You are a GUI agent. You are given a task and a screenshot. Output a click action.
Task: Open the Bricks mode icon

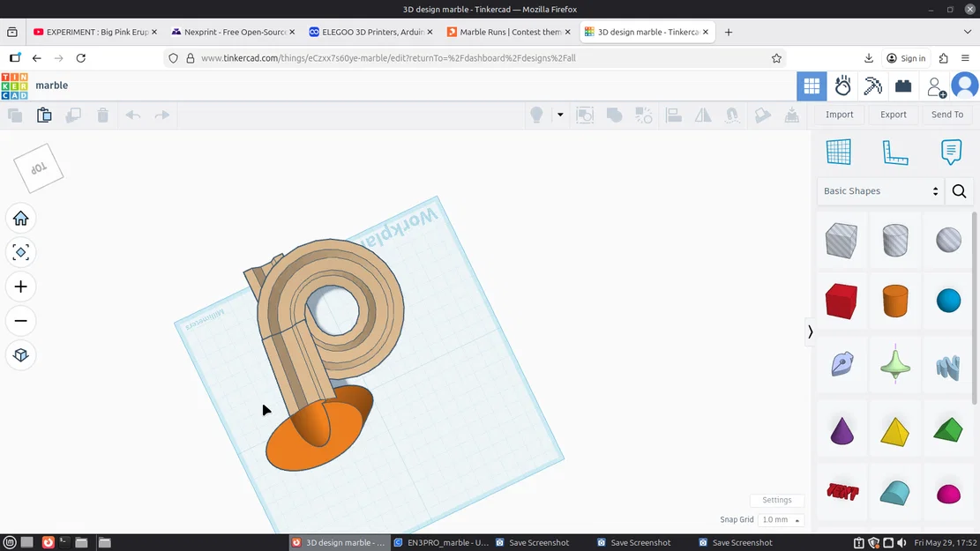[x=903, y=86]
